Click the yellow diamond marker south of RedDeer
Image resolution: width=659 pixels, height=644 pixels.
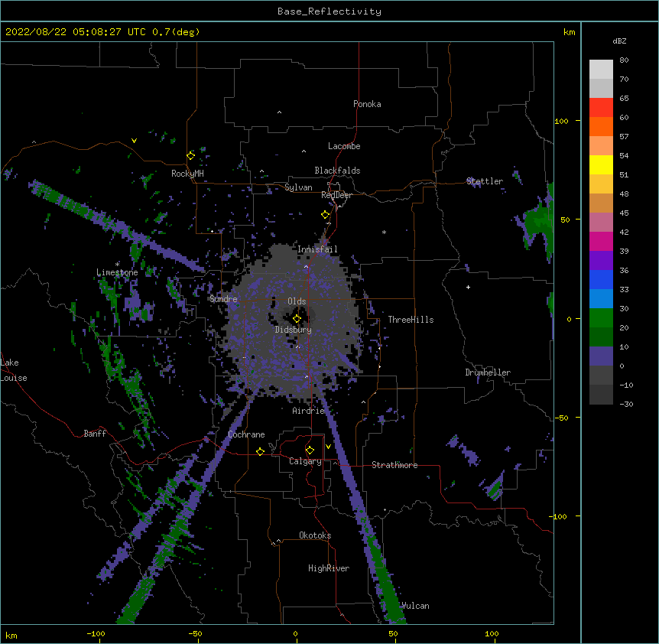(326, 215)
